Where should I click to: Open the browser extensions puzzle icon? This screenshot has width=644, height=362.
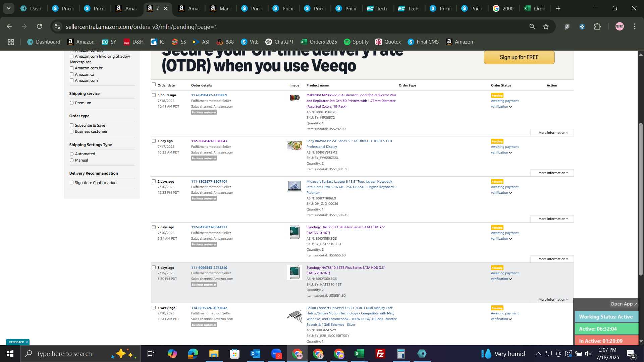coord(597,26)
